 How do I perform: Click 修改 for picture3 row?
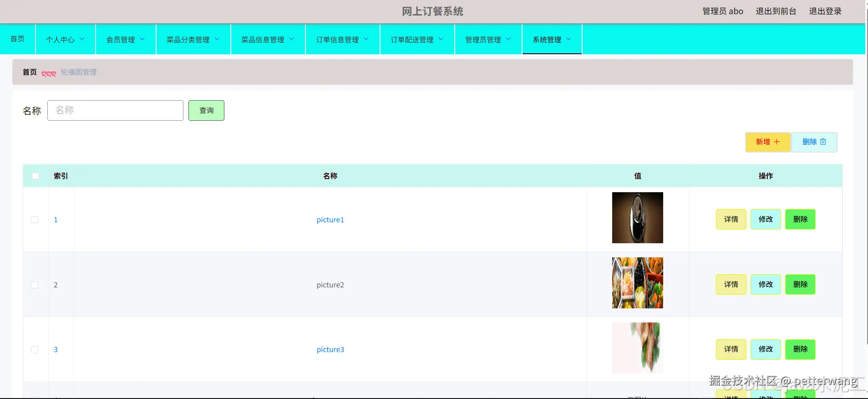(x=766, y=349)
